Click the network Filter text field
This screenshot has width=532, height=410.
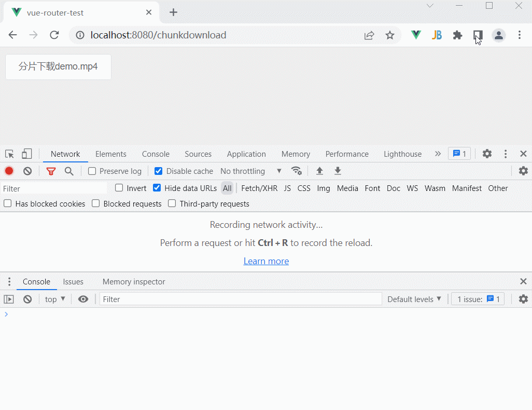[x=54, y=188]
